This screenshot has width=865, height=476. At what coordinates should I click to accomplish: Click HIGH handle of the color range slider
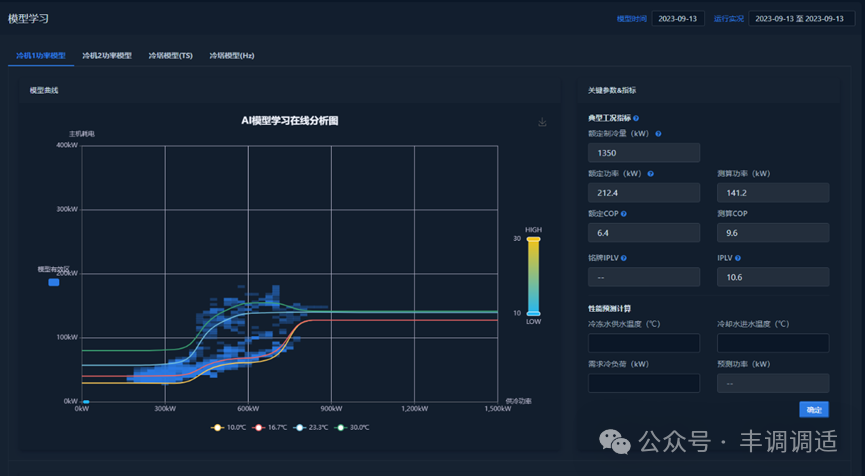533,239
